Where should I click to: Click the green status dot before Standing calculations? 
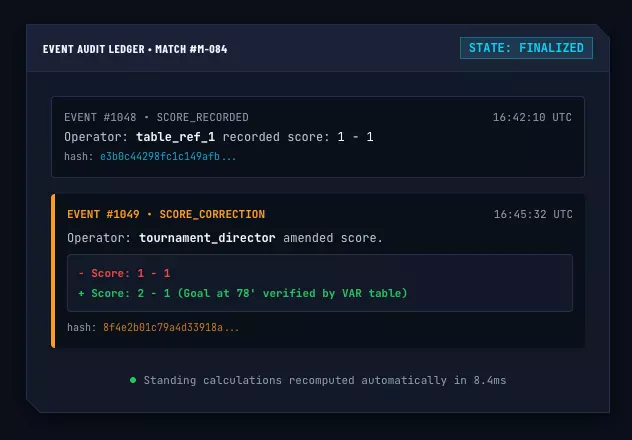(133, 380)
